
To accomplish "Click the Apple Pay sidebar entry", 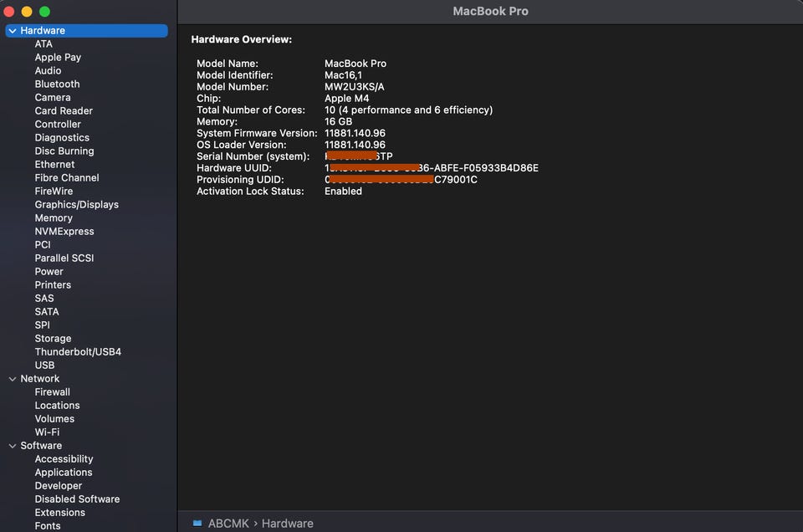I will [x=58, y=58].
